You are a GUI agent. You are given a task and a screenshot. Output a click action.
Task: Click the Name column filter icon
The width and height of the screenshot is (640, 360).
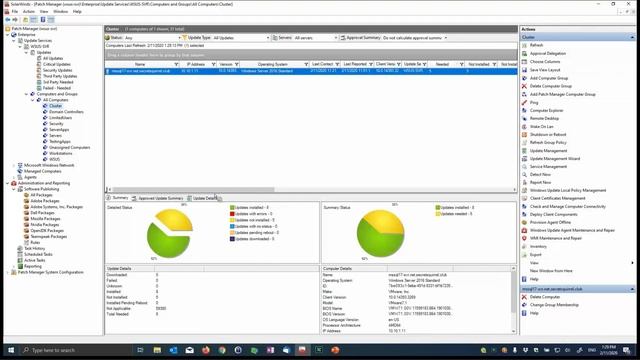pyautogui.click(x=176, y=64)
